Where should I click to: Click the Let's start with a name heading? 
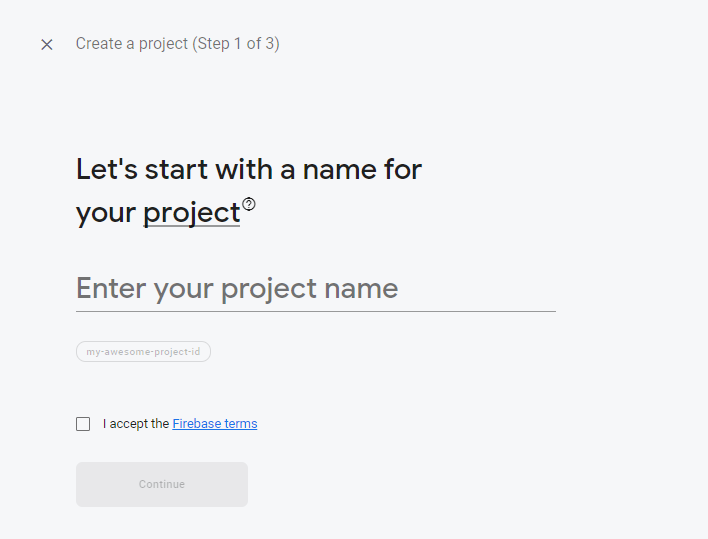249,169
